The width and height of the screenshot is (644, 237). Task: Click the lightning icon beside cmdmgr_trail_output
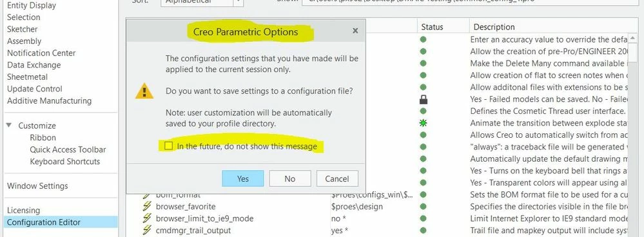point(146,231)
